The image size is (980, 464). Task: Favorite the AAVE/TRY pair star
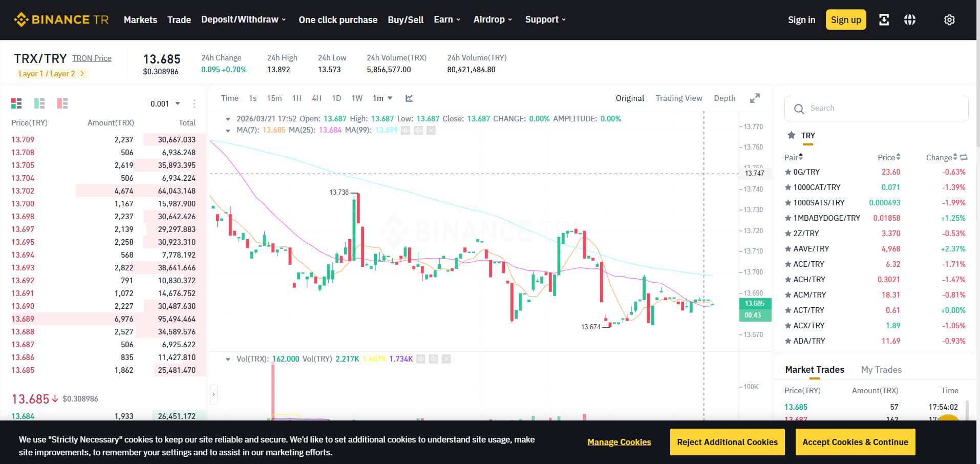[788, 249]
